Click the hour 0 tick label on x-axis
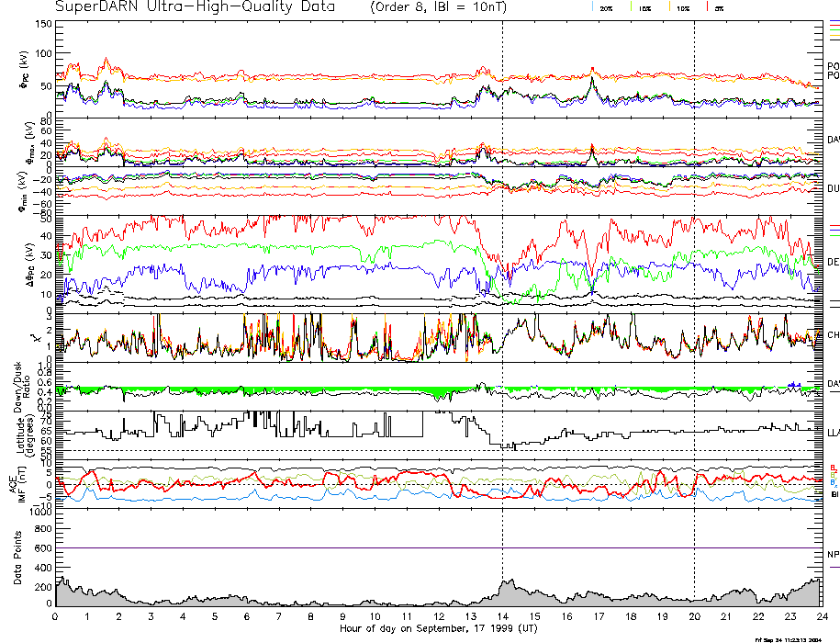This screenshot has height=643, width=840. [55, 616]
